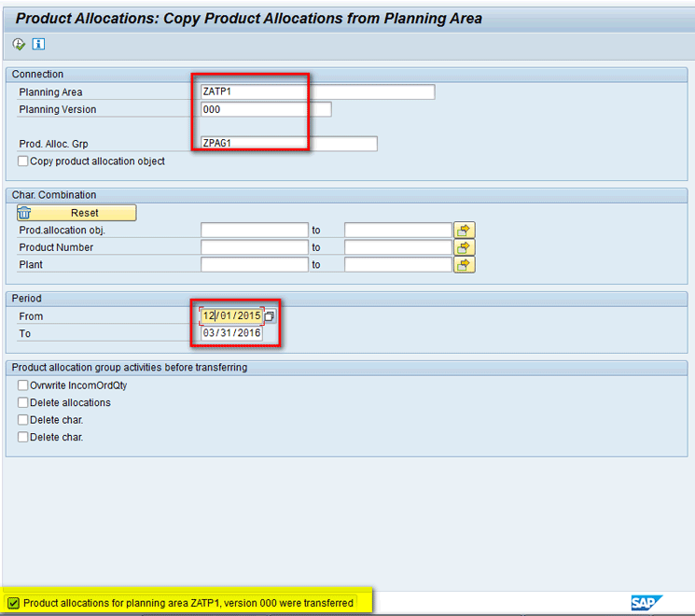The width and height of the screenshot is (695, 616).
Task: Tick the Delete allocations checkbox
Action: [x=23, y=403]
